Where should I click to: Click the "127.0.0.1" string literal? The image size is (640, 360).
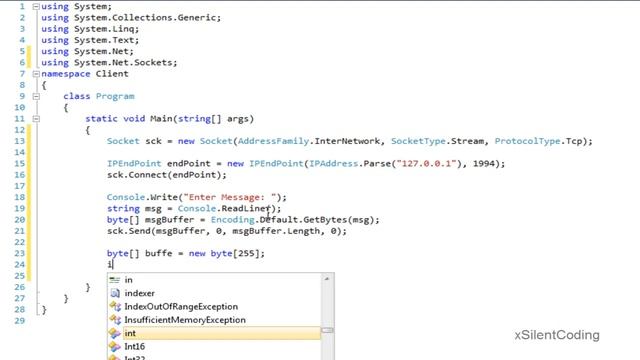[426, 164]
